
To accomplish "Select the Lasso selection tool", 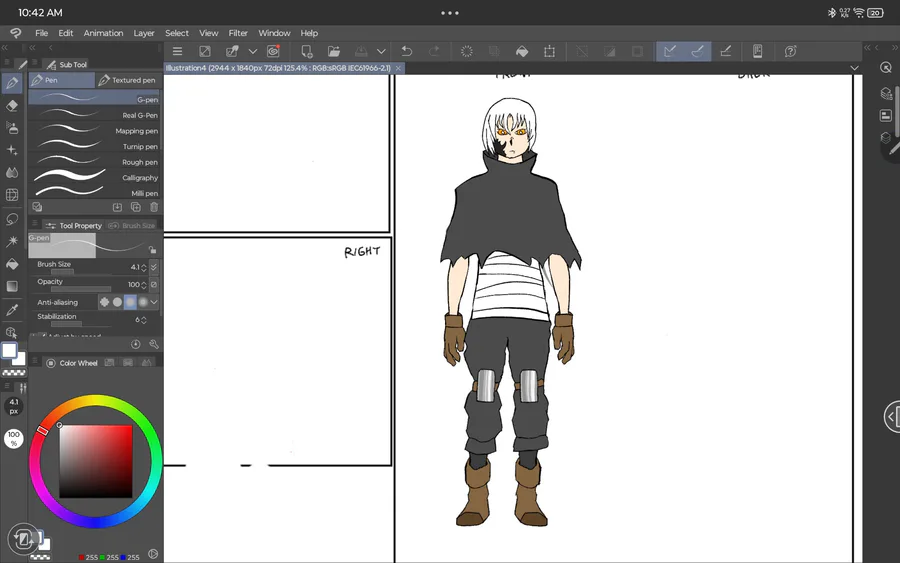I will (12, 219).
